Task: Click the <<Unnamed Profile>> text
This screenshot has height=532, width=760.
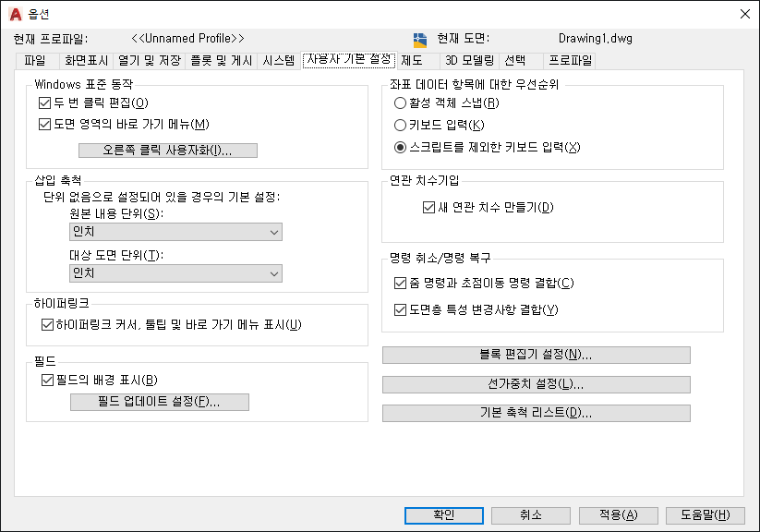Action: click(188, 38)
